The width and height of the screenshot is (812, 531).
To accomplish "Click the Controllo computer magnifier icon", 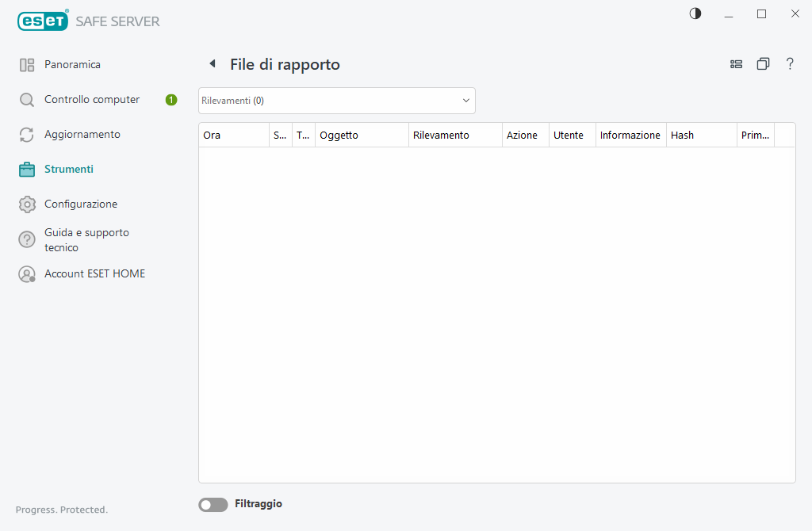I will 27,100.
